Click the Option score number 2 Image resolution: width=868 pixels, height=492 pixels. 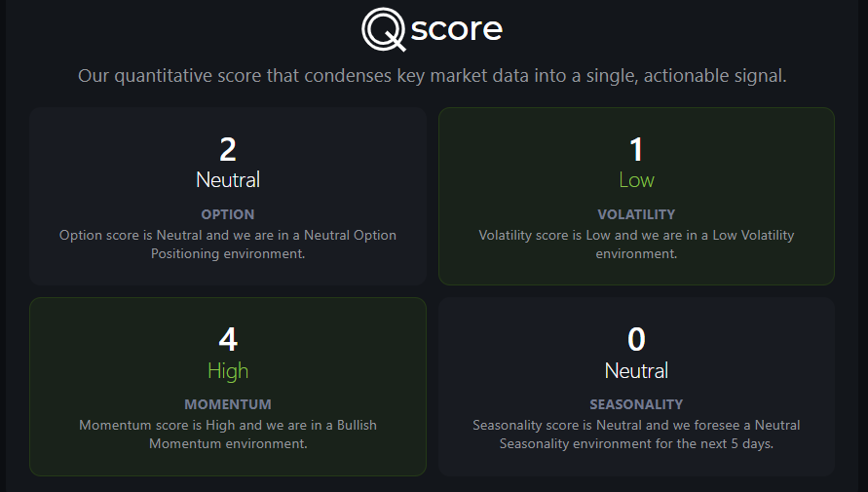(x=228, y=149)
